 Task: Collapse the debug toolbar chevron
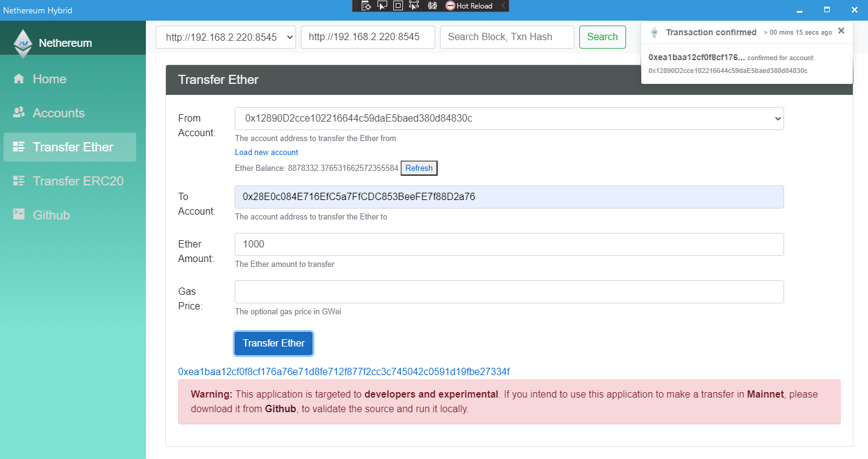(x=503, y=5)
